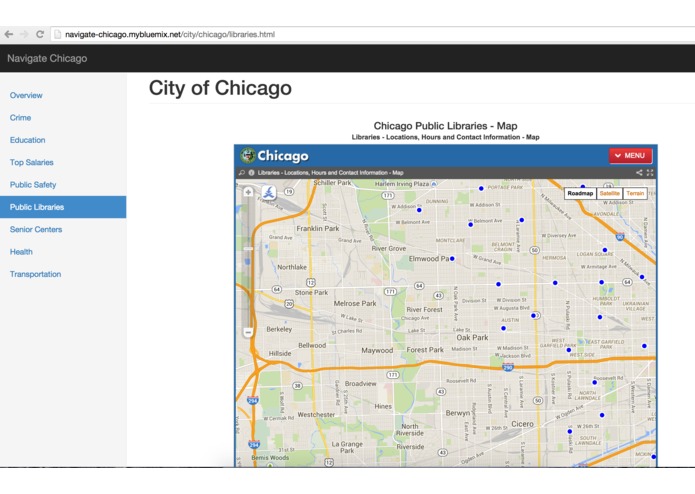This screenshot has width=695, height=494.
Task: Open the Navigate Chicago brand link
Action: pyautogui.click(x=47, y=58)
